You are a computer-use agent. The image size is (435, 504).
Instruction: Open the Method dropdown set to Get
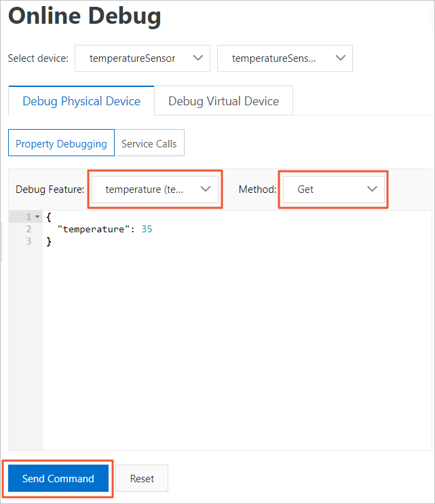click(334, 190)
